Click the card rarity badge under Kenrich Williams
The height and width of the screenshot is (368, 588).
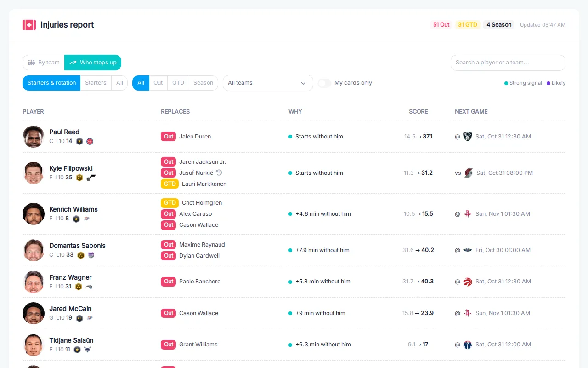pos(76,219)
